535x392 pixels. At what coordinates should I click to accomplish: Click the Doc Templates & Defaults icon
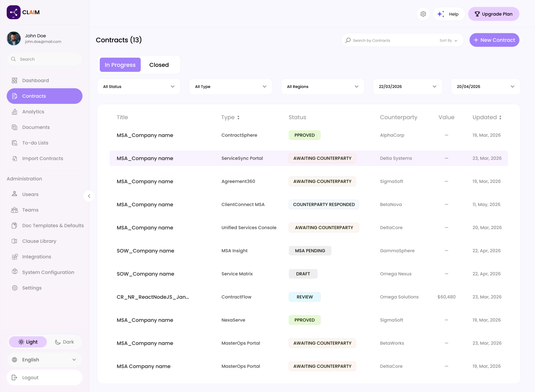[14, 225]
